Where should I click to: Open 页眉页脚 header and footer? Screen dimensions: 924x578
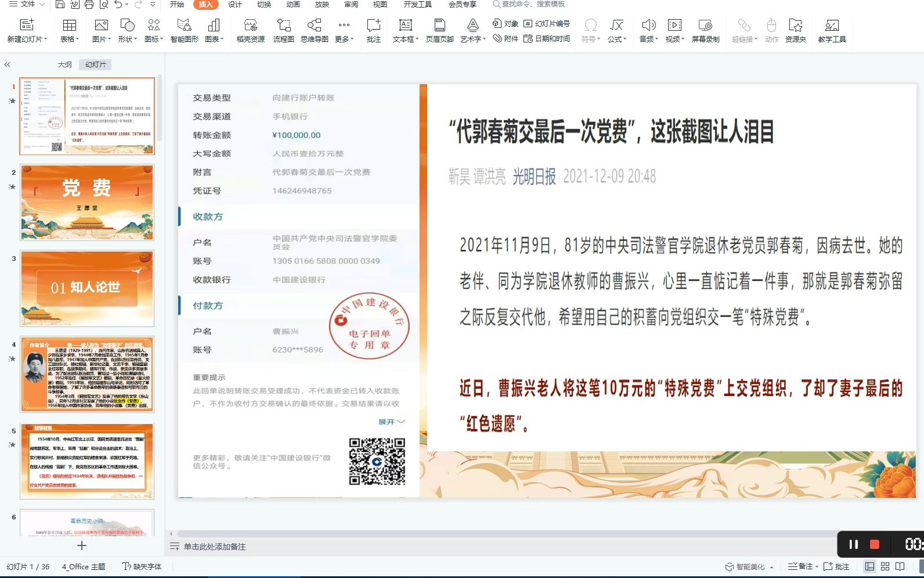pyautogui.click(x=439, y=31)
